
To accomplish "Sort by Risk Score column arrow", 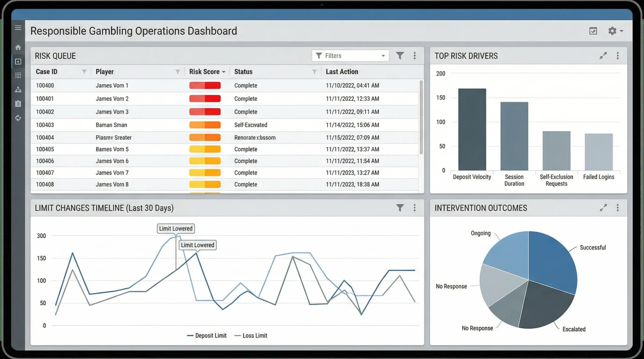I will [x=224, y=72].
